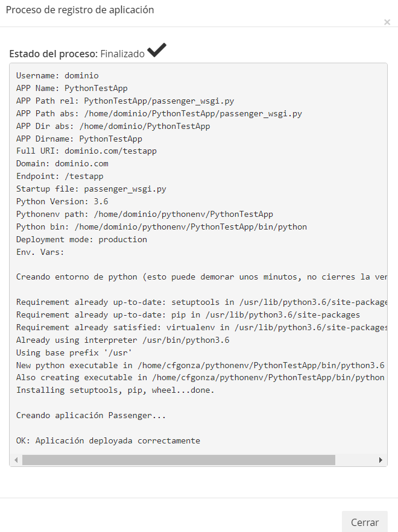Click the 'APP Name: PythonTestApp' line

point(72,88)
